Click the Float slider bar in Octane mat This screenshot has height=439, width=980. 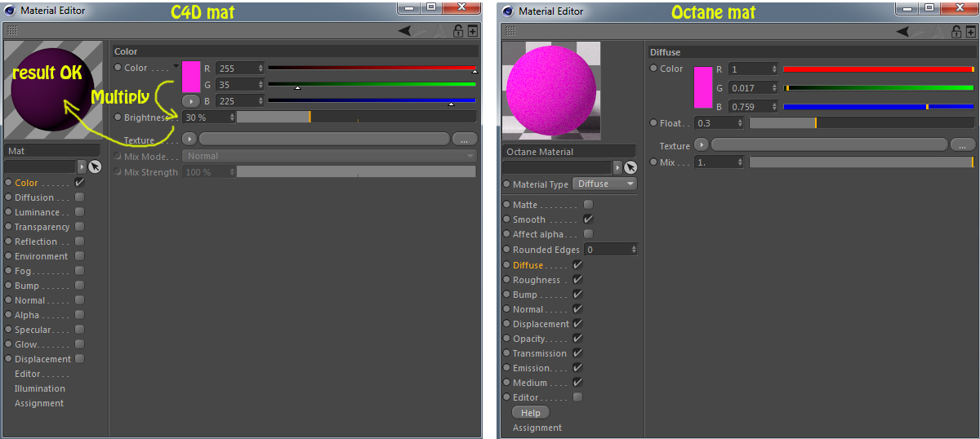pyautogui.click(x=862, y=122)
